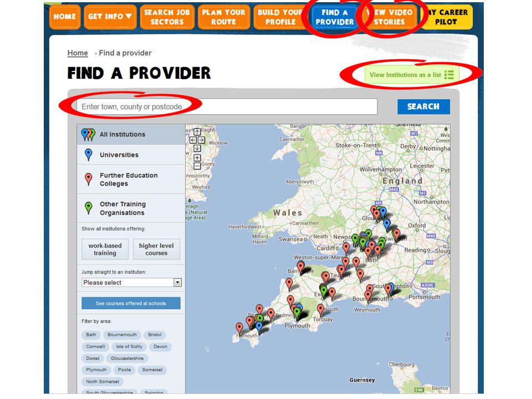
Task: Click See courses offered at schools
Action: coord(131,303)
